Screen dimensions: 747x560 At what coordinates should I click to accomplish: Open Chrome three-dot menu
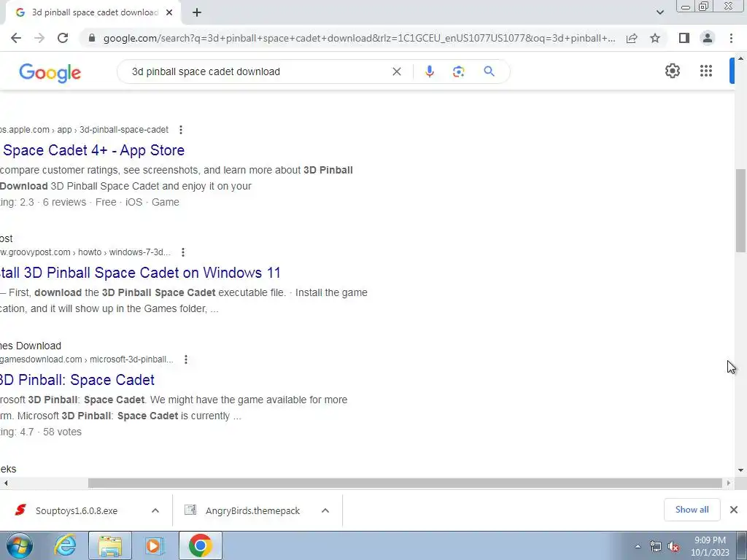731,38
